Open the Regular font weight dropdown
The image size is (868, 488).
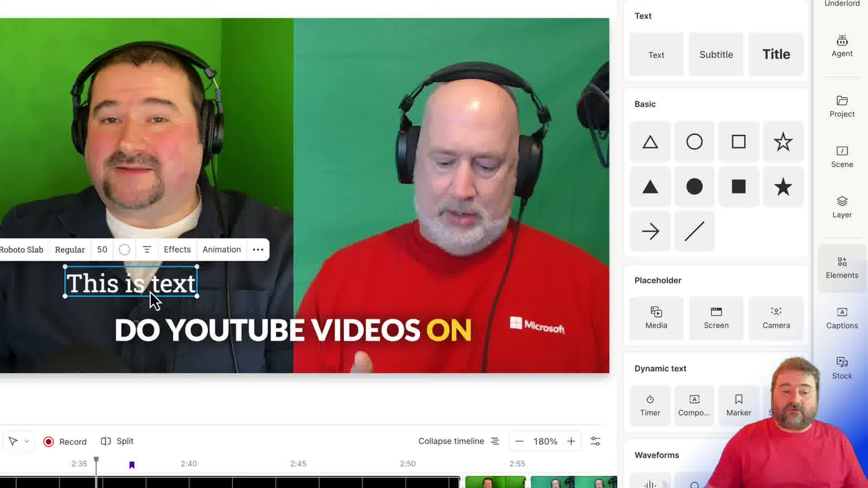pos(70,249)
